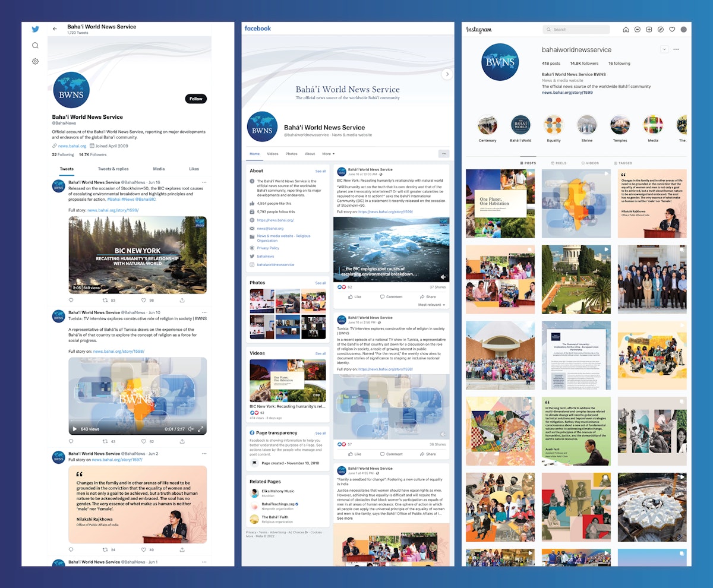Comment on the Facebook BIC New York post
Viewport: 713px width, 588px height.
(x=391, y=296)
